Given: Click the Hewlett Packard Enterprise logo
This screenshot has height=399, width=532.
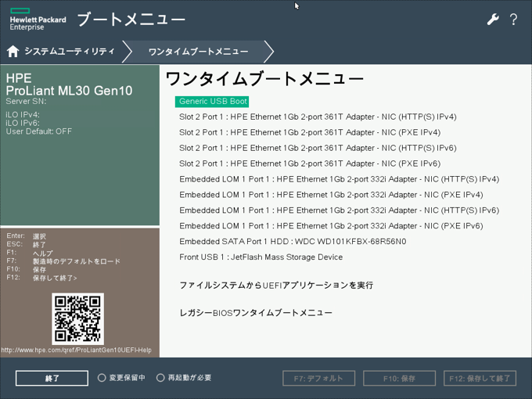Looking at the screenshot, I should [38, 20].
